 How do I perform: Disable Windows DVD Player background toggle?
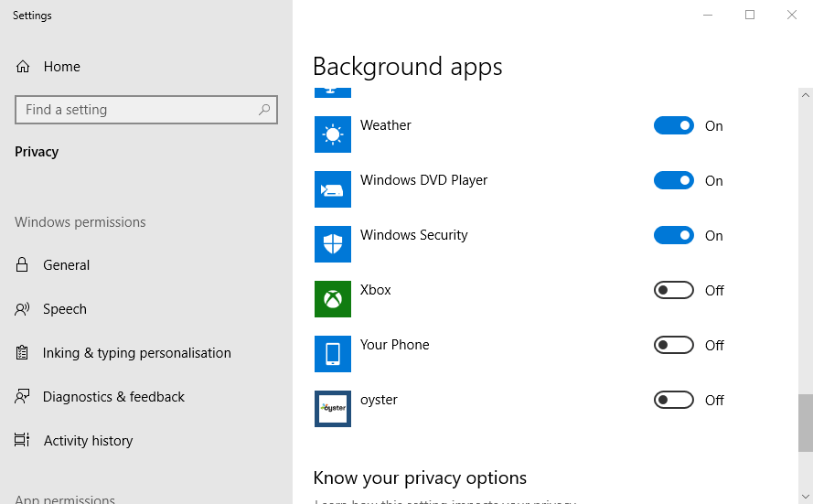coord(674,181)
